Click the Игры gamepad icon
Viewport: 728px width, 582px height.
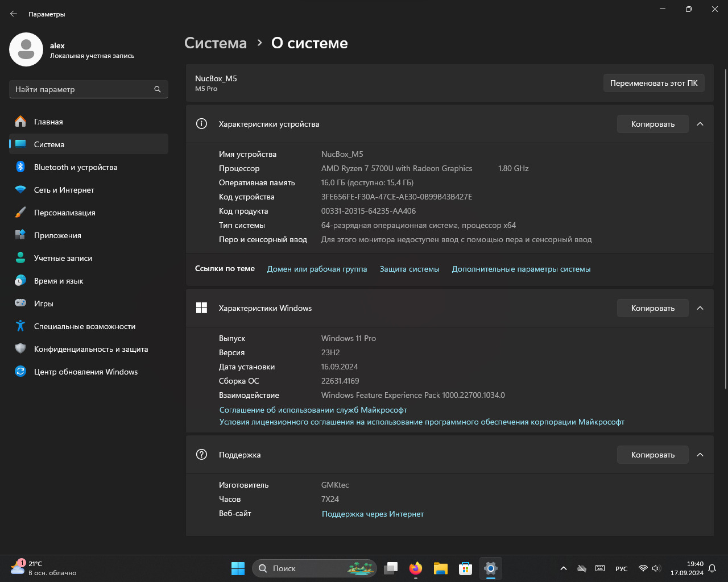click(x=20, y=304)
